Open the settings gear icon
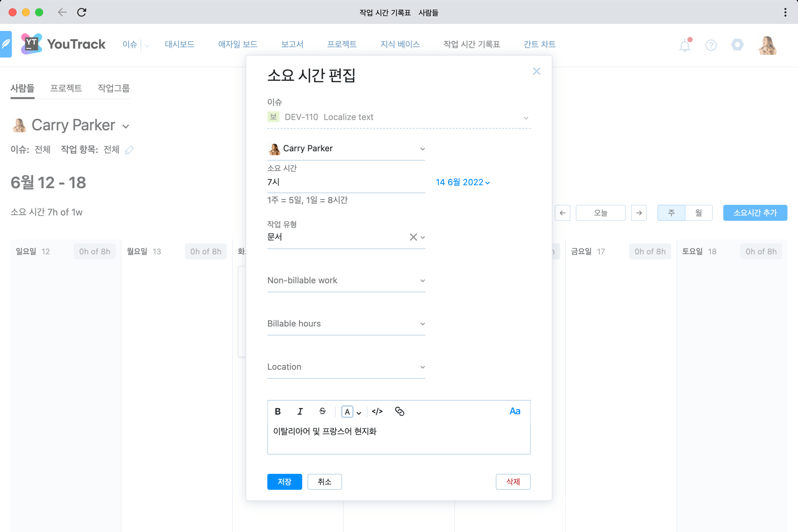The width and height of the screenshot is (798, 532). pos(737,45)
